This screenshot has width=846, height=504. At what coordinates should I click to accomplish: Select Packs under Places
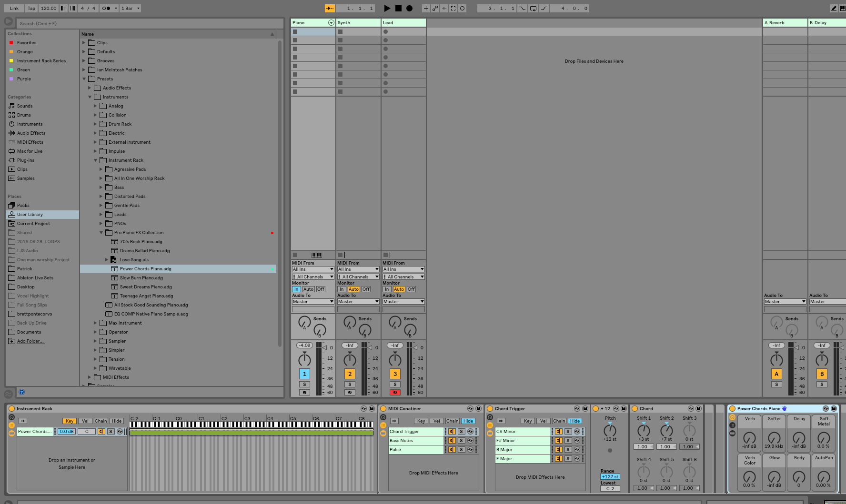click(x=23, y=206)
